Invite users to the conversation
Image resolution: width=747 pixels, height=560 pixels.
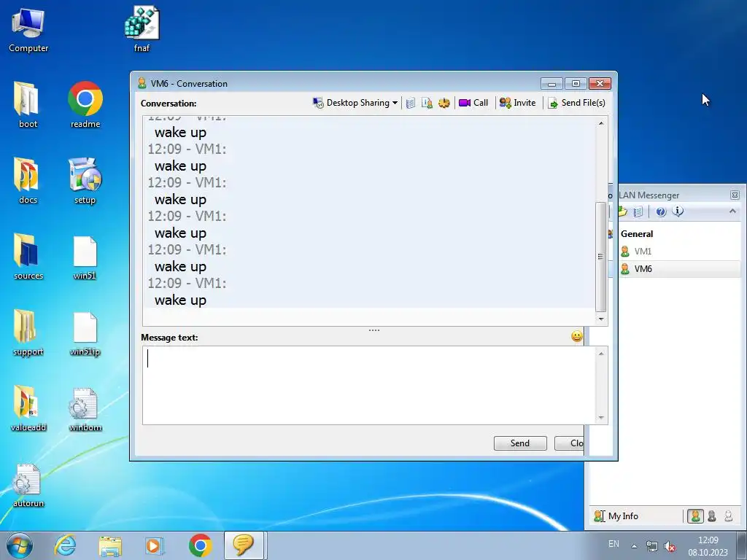517,103
